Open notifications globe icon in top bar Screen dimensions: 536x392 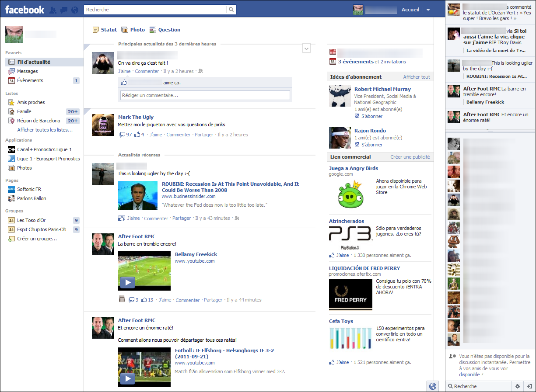[74, 10]
